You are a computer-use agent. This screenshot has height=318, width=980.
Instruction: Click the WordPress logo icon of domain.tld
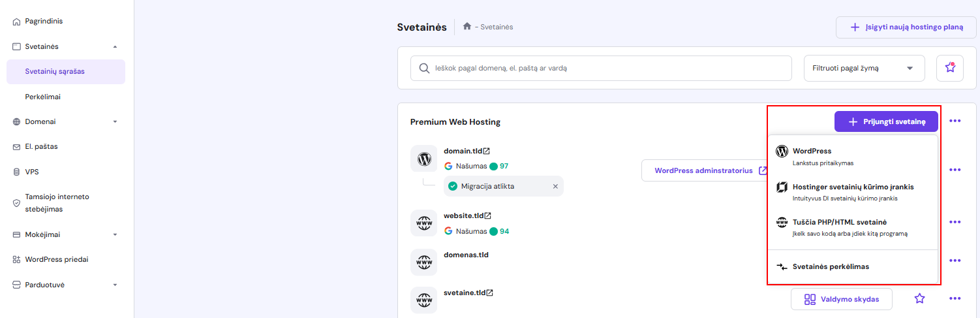(424, 159)
